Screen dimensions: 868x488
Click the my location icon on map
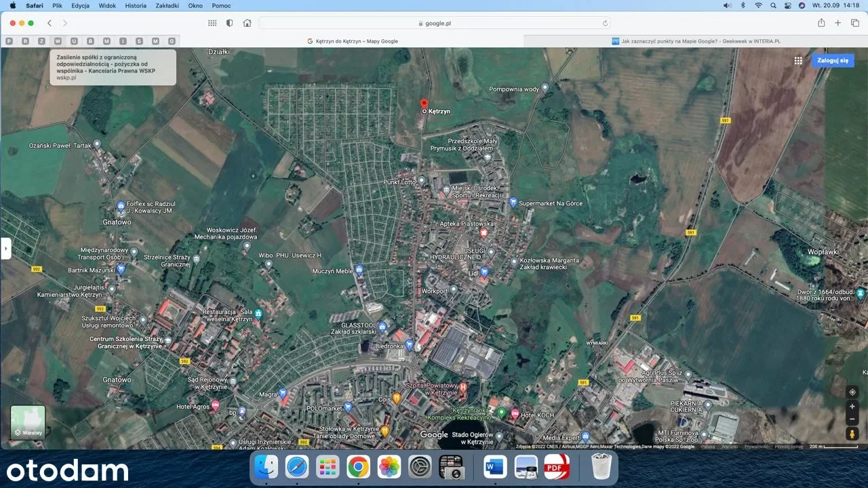coord(852,392)
